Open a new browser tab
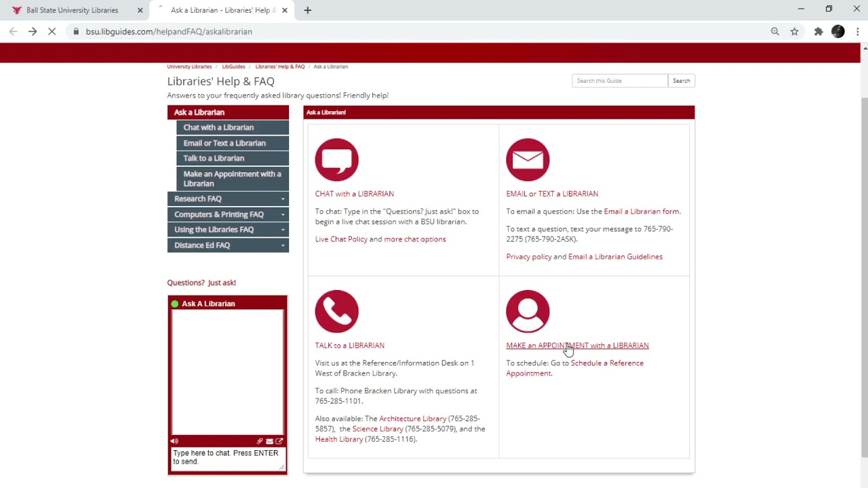 point(307,10)
